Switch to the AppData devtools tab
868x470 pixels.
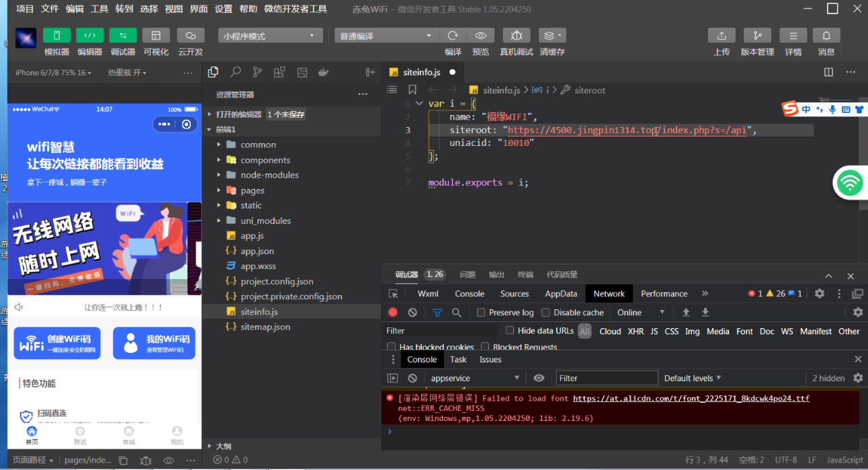561,294
